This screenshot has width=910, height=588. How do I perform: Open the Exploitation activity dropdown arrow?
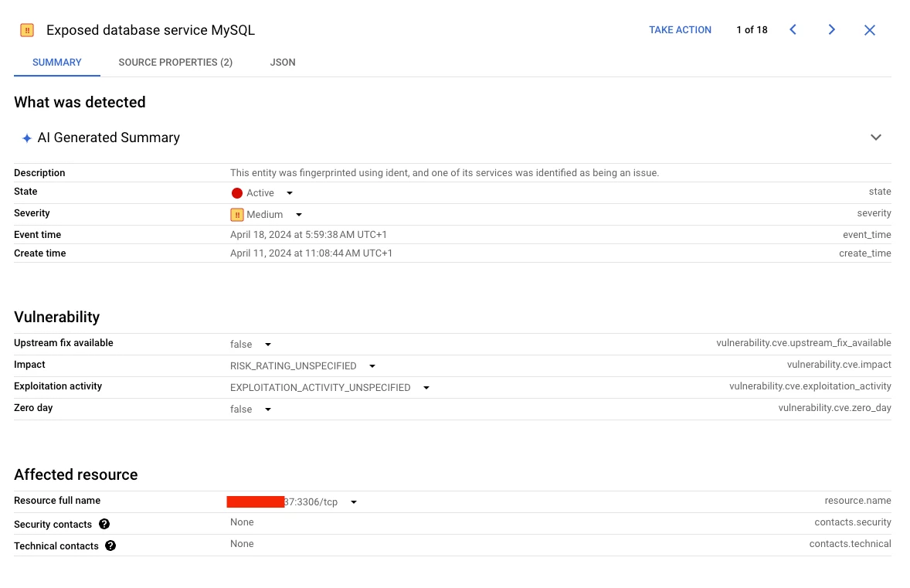[426, 388]
